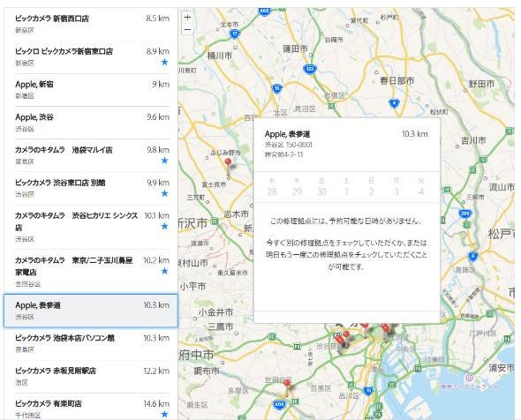Click 神宮前4-2-13 address in popup
Image resolution: width=521 pixels, height=420 pixels.
[284, 154]
